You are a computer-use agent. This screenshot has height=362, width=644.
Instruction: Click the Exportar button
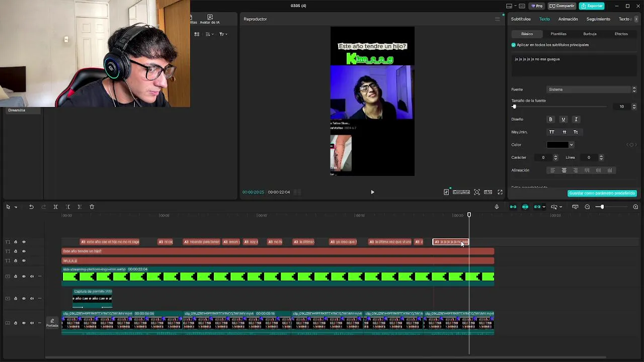(x=592, y=6)
